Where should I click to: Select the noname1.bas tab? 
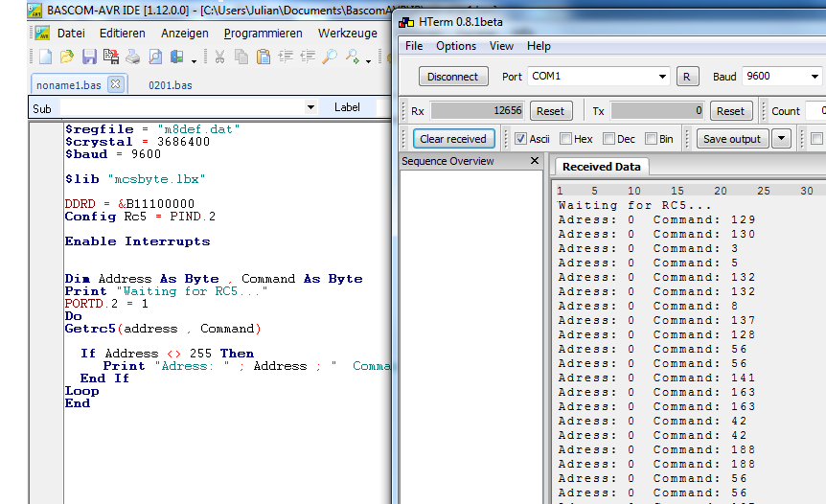click(x=69, y=84)
